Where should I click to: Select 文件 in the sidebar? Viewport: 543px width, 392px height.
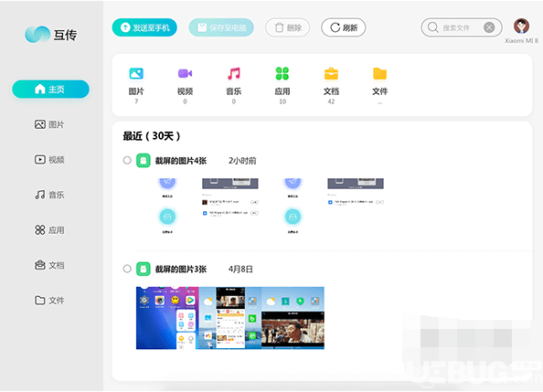tap(50, 300)
